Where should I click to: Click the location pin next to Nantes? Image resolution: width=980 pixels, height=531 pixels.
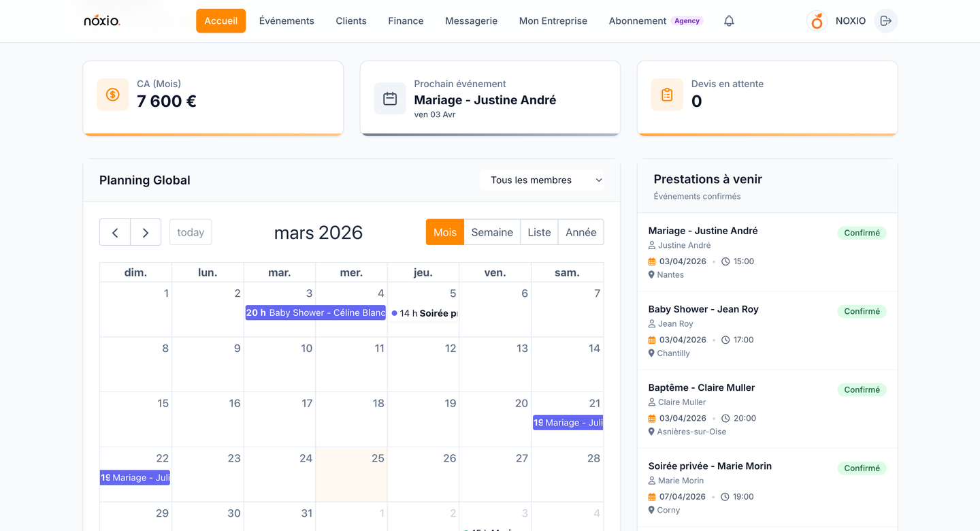point(651,274)
